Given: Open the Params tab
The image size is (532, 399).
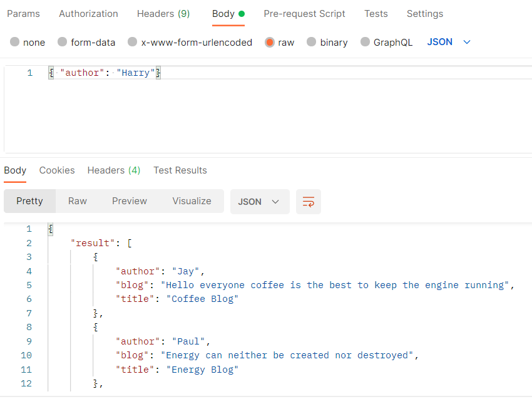Looking at the screenshot, I should [x=23, y=14].
